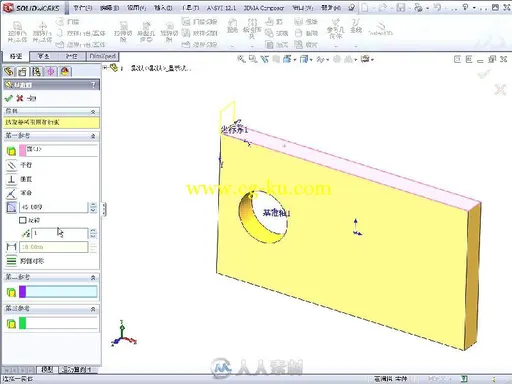
Task: Click the Zoom to Fit icon in the view toolbar
Action: coord(241,59)
